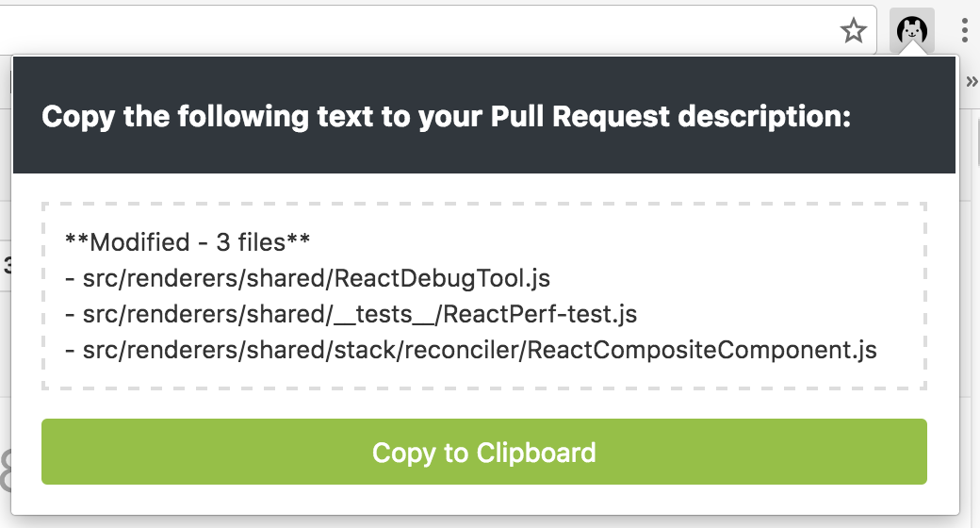
Task: Click the ReactDebugTool.js file path line
Action: pos(308,278)
